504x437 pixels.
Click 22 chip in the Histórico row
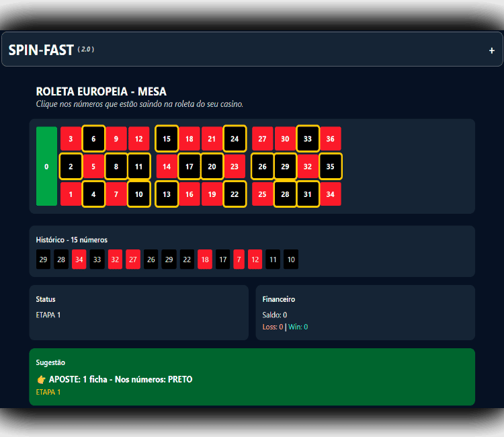187,260
